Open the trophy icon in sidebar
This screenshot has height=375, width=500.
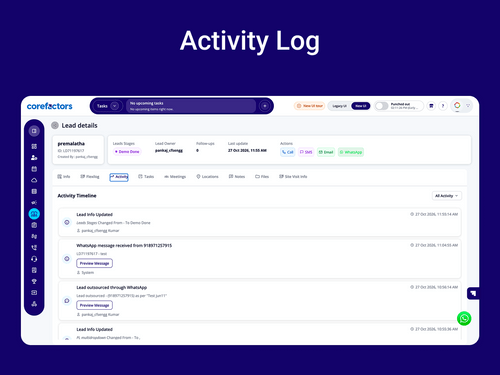pos(34,281)
